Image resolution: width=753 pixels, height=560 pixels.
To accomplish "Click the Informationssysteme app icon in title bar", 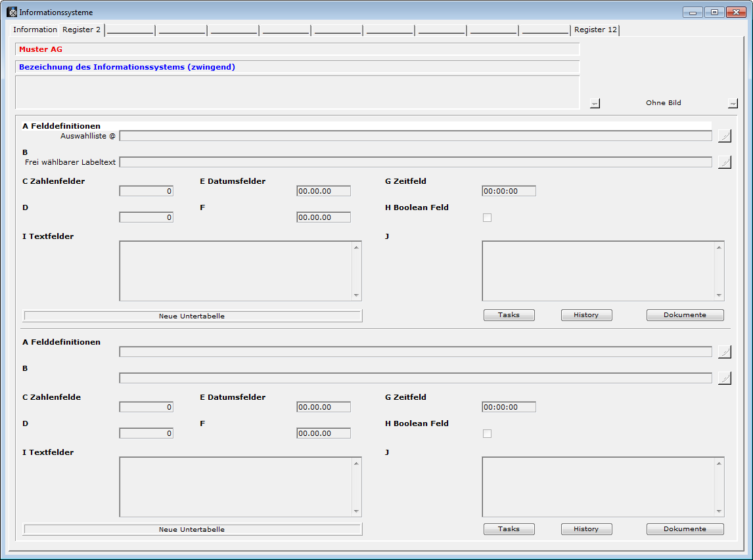I will pyautogui.click(x=12, y=12).
